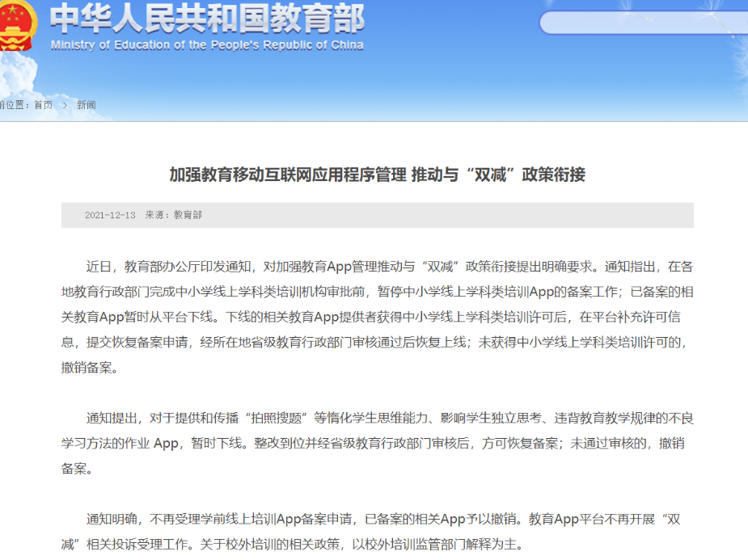Click the paragraph beginning 近日，教育部办公厅印发通知
The width and height of the screenshot is (748, 560).
tap(378, 317)
